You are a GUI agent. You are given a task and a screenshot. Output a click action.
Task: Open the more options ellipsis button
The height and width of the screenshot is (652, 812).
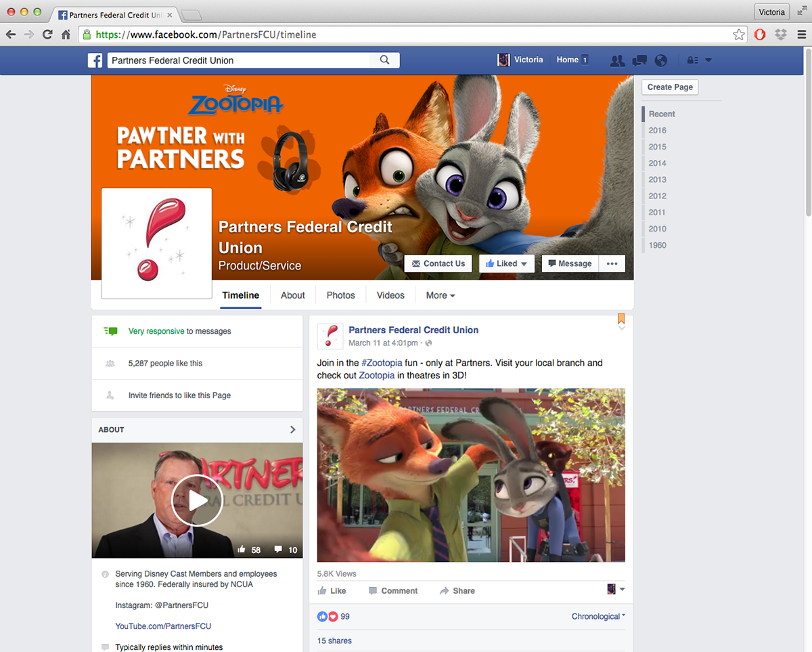(x=612, y=264)
